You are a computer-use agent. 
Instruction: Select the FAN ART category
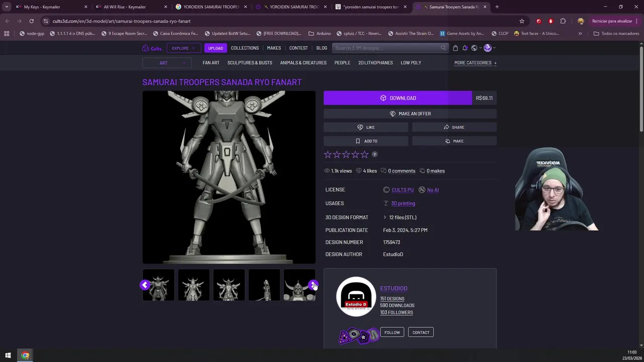[211, 63]
